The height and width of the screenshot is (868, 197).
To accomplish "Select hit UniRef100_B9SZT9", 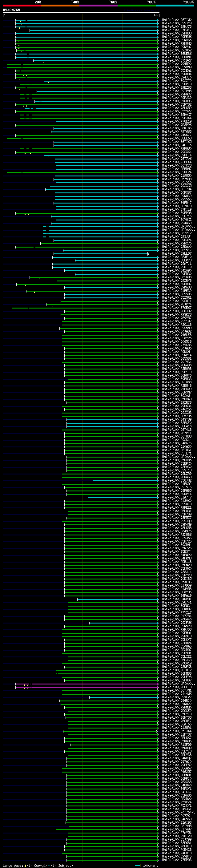I will 177,81.
